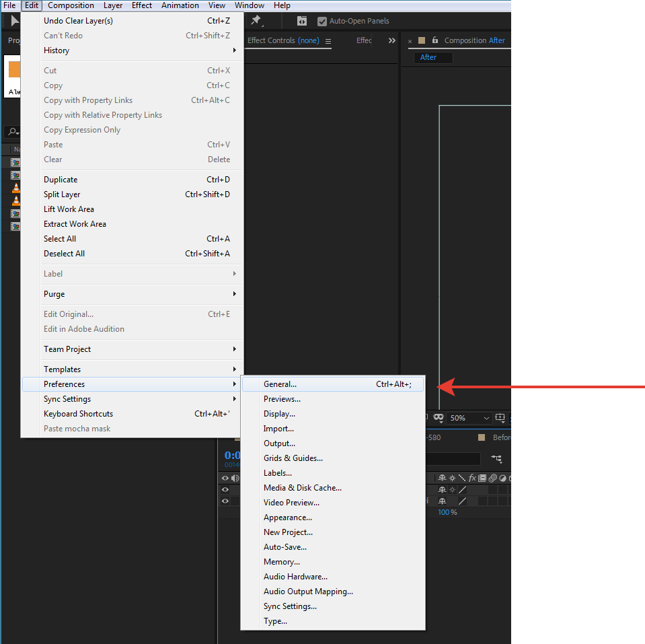Click the fx switches column icon in timeline
645x644 pixels.
click(x=472, y=478)
